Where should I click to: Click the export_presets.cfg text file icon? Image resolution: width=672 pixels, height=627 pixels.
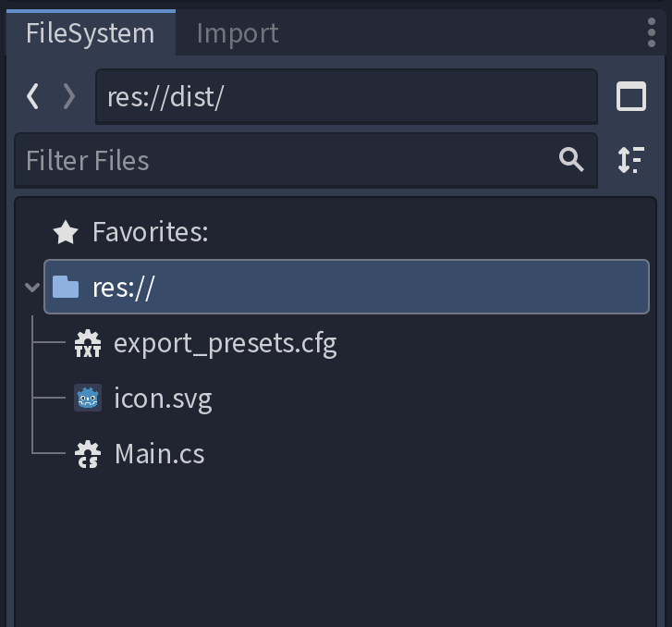(88, 344)
